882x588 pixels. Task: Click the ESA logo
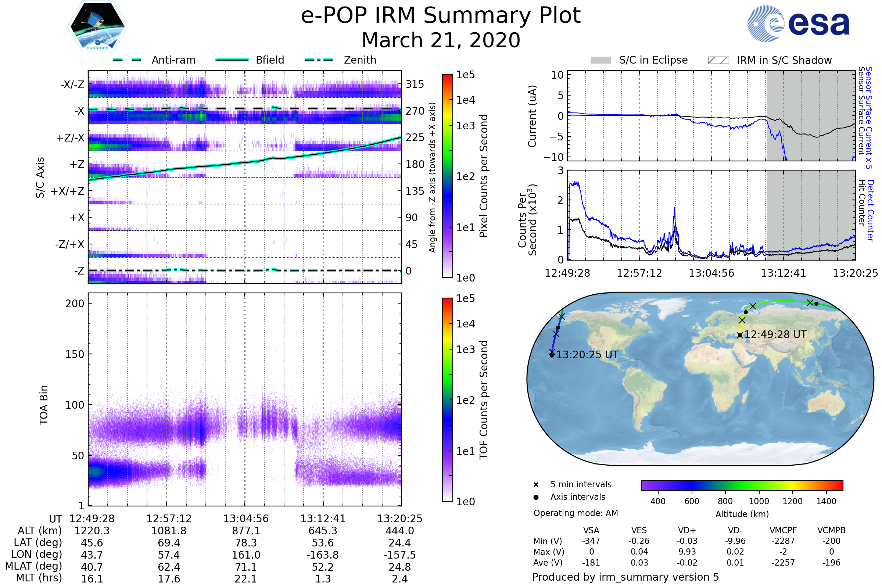(798, 24)
